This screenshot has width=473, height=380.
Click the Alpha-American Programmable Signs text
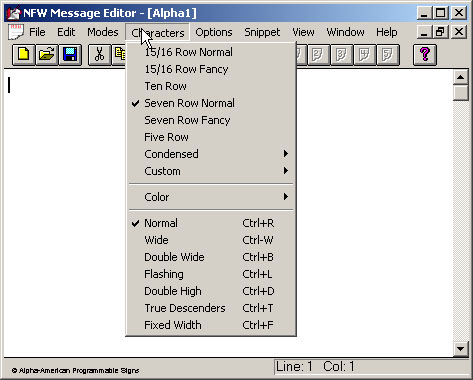(x=75, y=370)
